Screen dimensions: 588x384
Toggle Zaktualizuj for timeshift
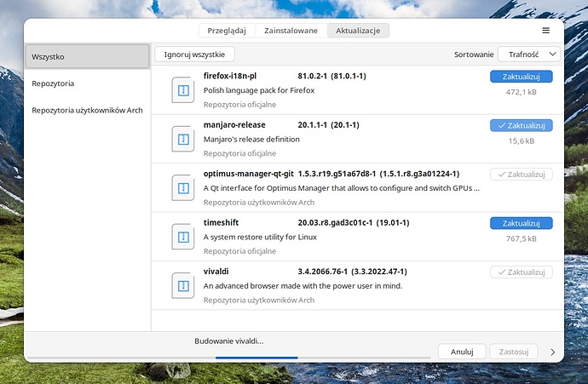521,223
